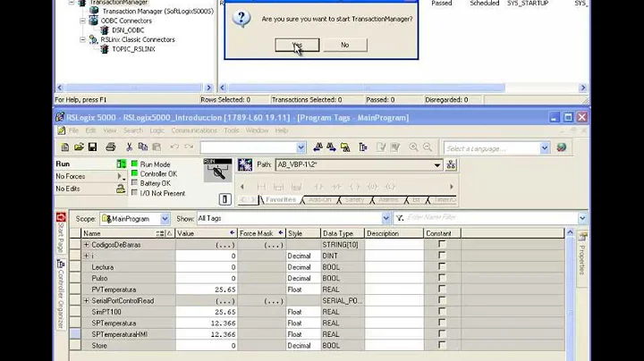Click the controller key switch image
The image size is (644, 361).
coord(217,171)
